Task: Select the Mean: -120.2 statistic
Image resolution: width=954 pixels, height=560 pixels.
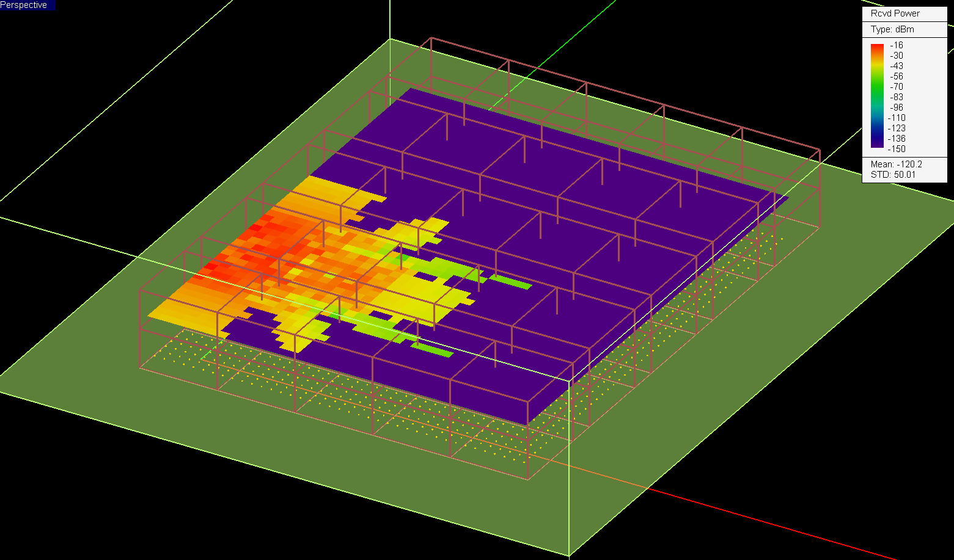Action: coord(896,164)
